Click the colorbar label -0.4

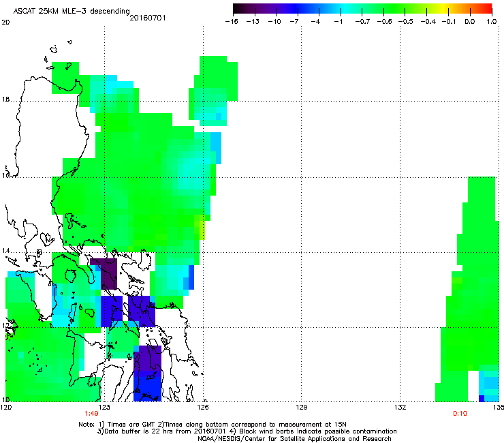click(x=428, y=22)
